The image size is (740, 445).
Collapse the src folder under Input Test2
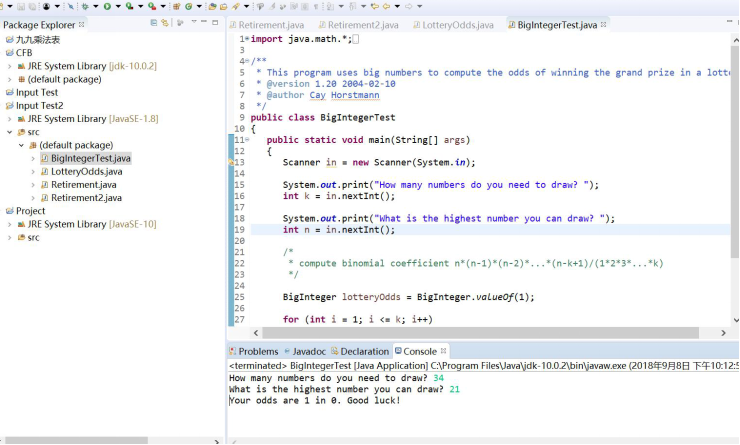(x=10, y=132)
